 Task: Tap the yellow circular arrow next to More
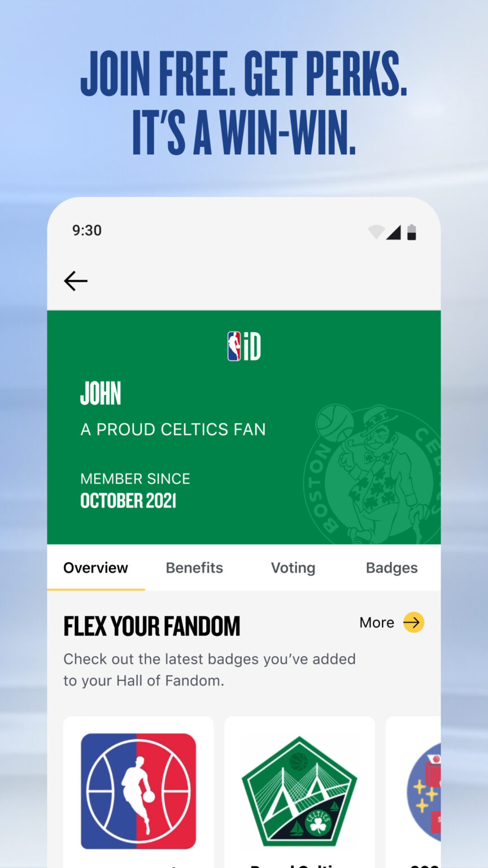(413, 622)
